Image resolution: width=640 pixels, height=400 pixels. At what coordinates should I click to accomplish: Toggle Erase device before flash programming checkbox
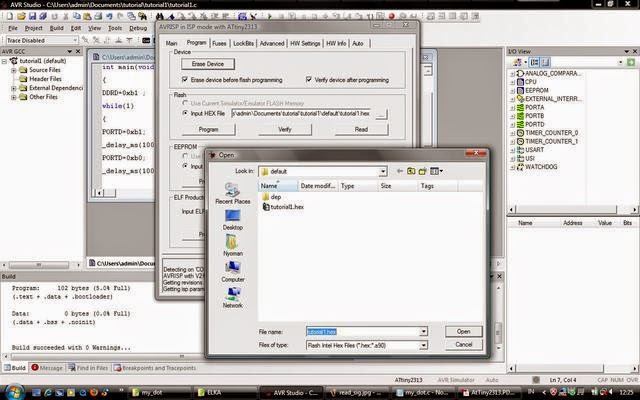(185, 80)
